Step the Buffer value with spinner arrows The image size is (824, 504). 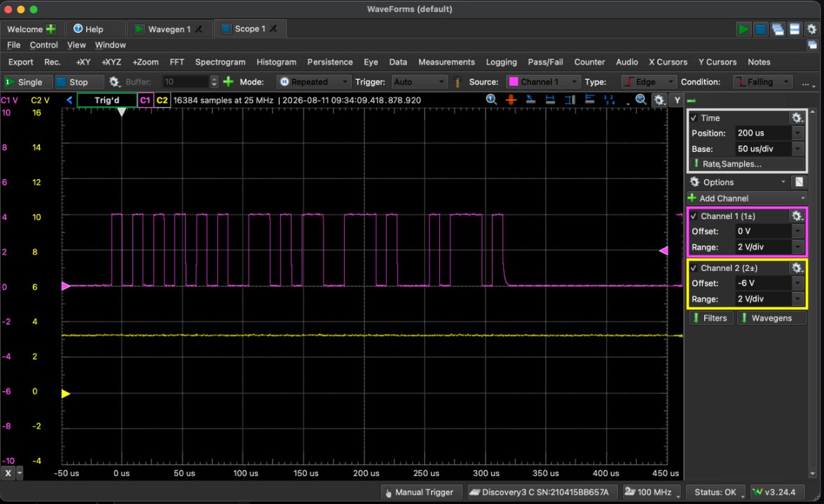[x=214, y=82]
